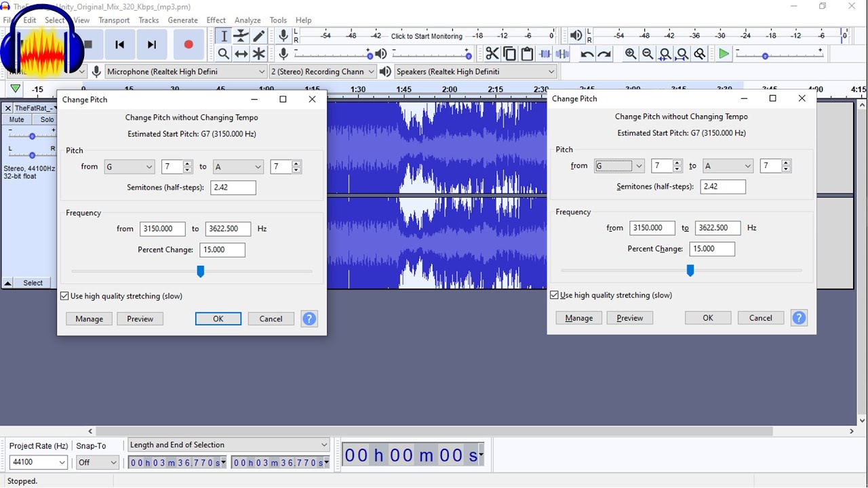The image size is (868, 488).
Task: Select the Selection (I-beam) tool
Action: 224,36
